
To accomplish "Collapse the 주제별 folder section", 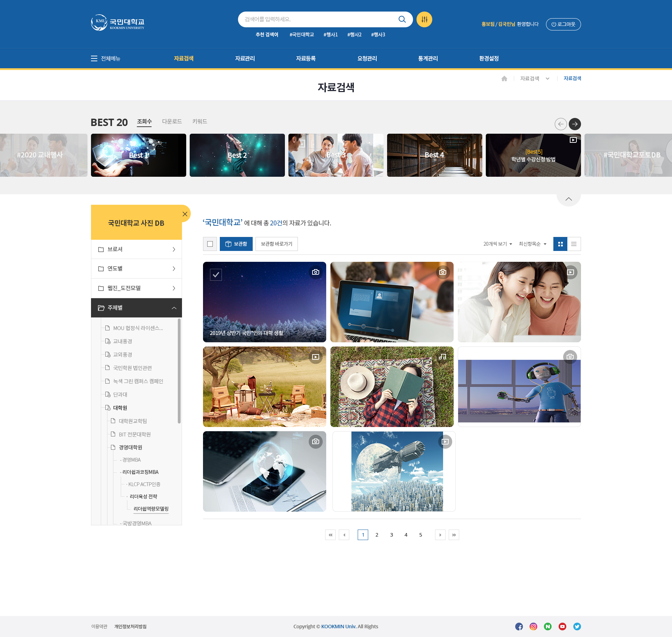I will pyautogui.click(x=174, y=308).
